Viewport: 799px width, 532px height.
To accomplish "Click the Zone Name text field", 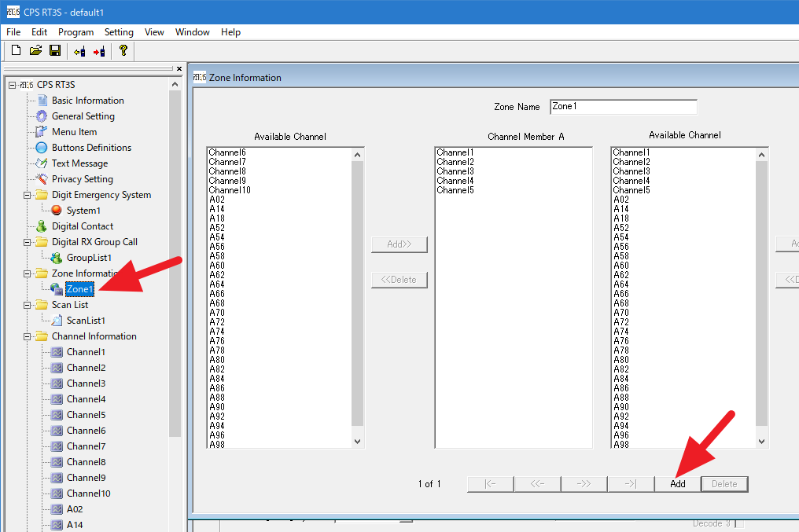I will 623,107.
